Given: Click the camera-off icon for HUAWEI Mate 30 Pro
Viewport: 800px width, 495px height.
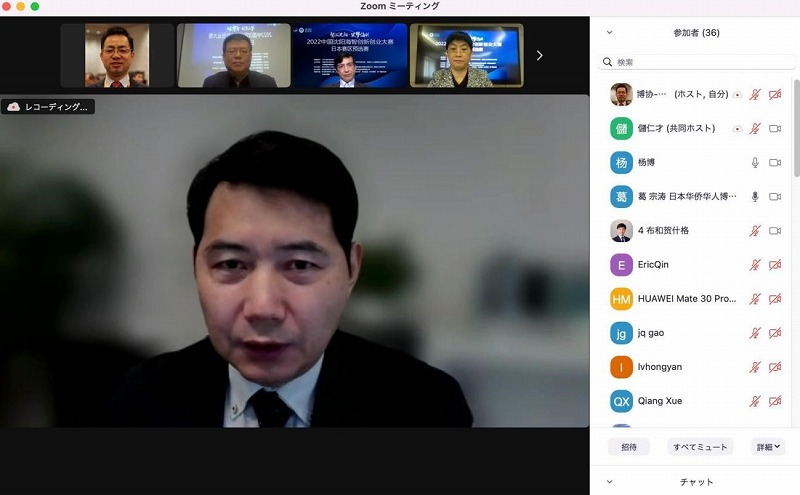Looking at the screenshot, I should [x=775, y=299].
